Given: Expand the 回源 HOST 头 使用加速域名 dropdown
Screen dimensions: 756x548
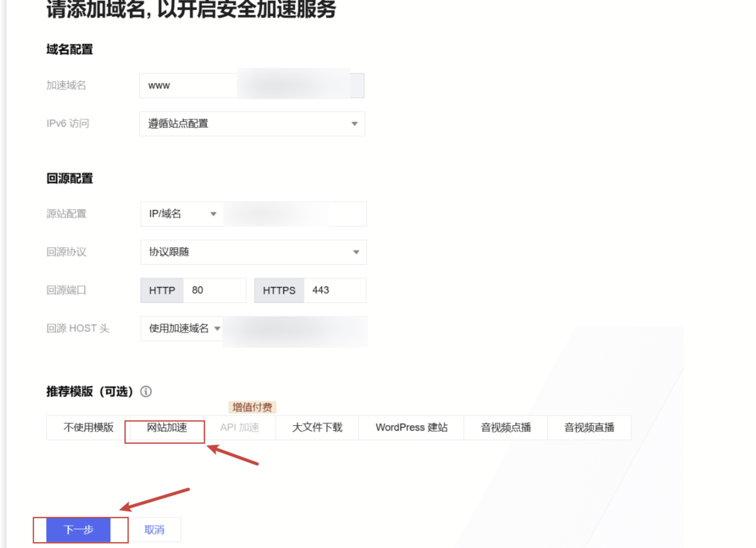Looking at the screenshot, I should click(182, 328).
